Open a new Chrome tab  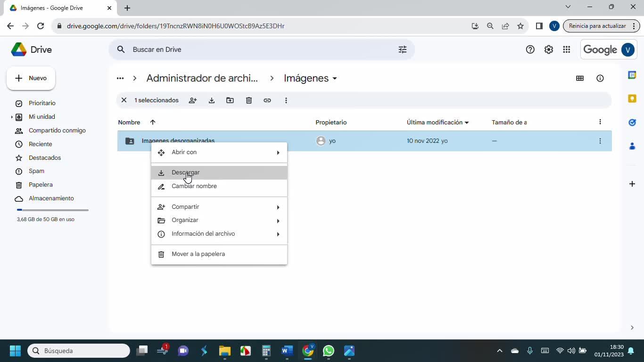coord(127,8)
